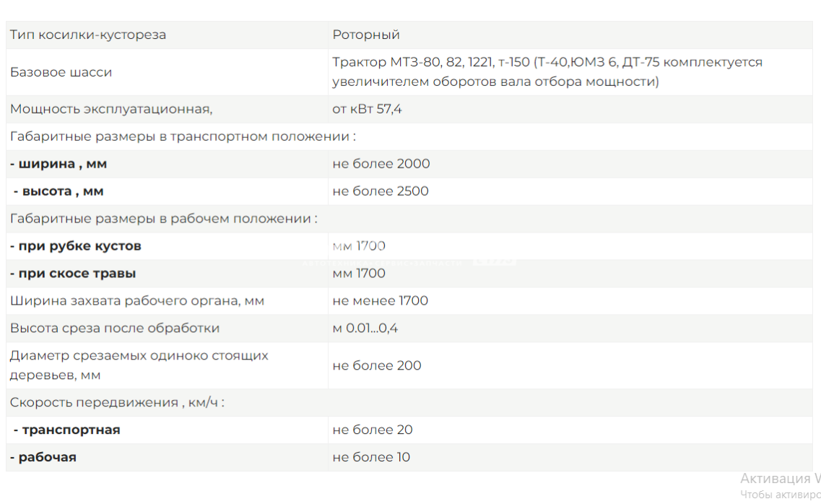Click 'Габаритные размеры в транспортном положении' heading row

point(183,137)
